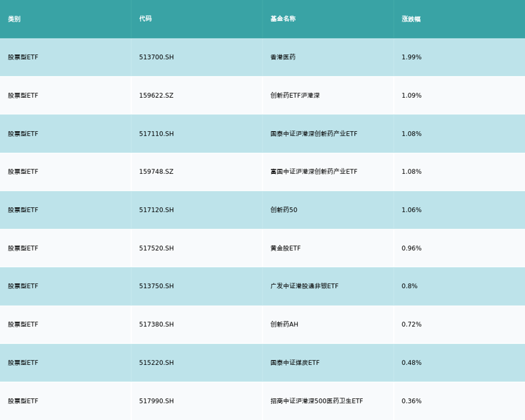Select fund code 517990.SH
The width and height of the screenshot is (525, 420).
pos(156,401)
